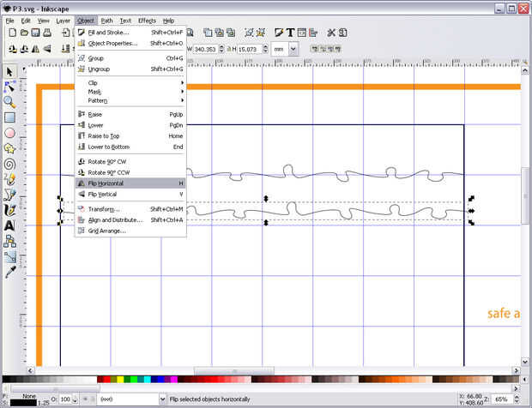
Task: Select the Ellipse tool
Action: [9, 133]
